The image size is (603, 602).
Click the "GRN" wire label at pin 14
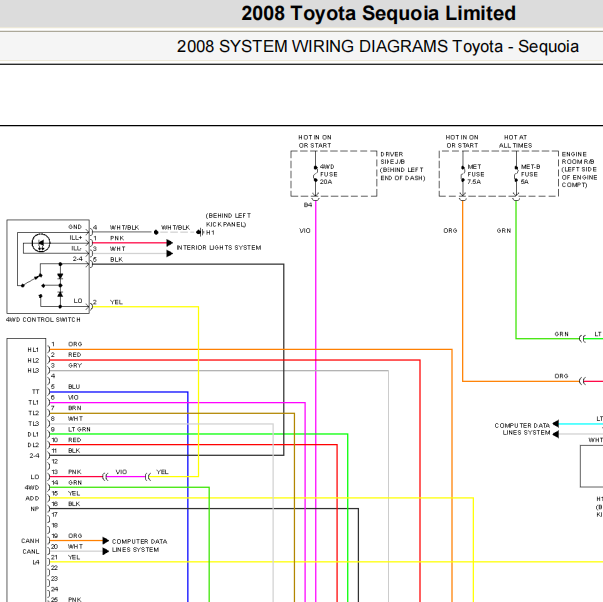75,483
